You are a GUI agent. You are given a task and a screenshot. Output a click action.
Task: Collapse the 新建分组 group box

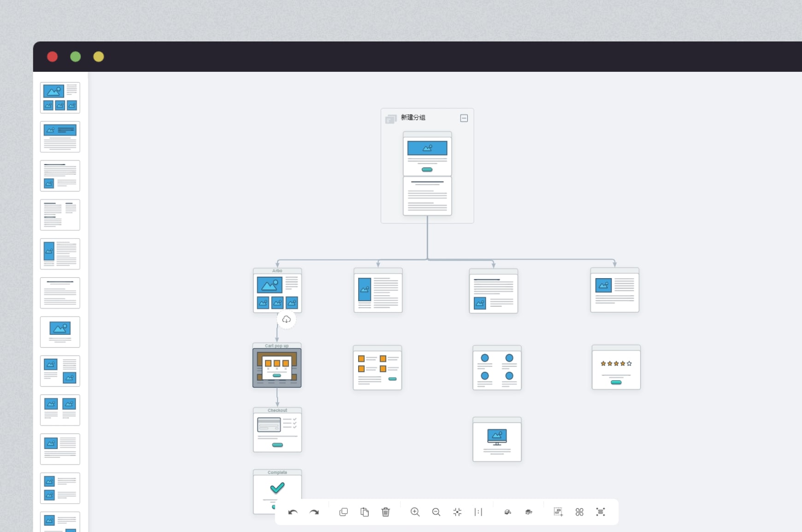464,118
